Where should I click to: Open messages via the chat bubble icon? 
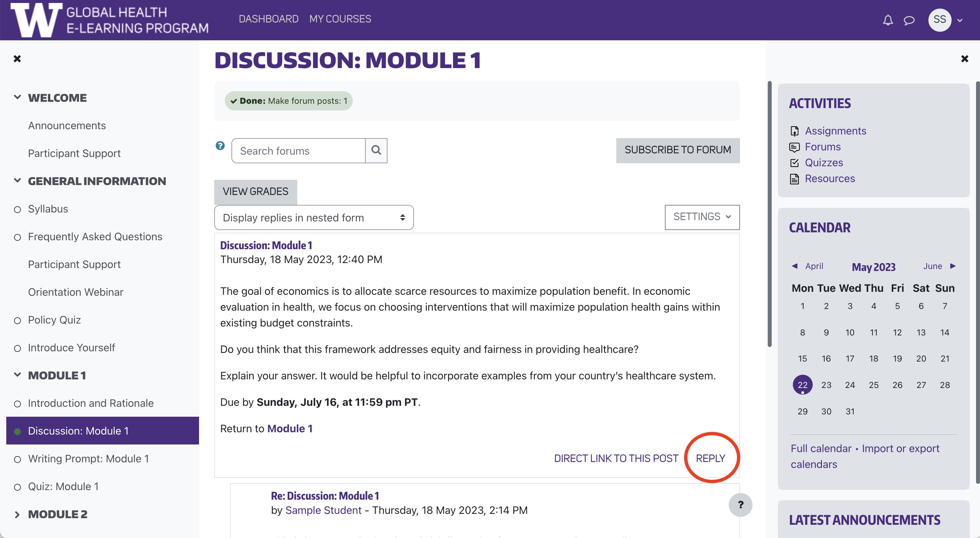click(x=909, y=20)
